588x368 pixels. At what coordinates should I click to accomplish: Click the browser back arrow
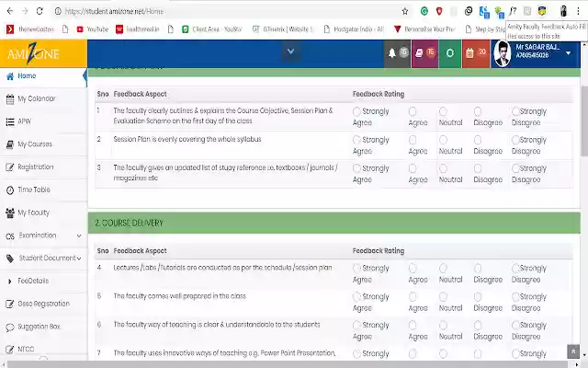pos(10,11)
